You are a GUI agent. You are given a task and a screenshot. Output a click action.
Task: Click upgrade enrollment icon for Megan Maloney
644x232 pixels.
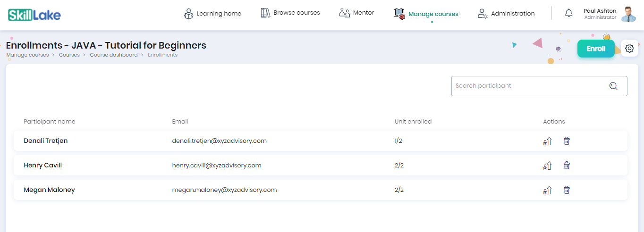point(547,190)
